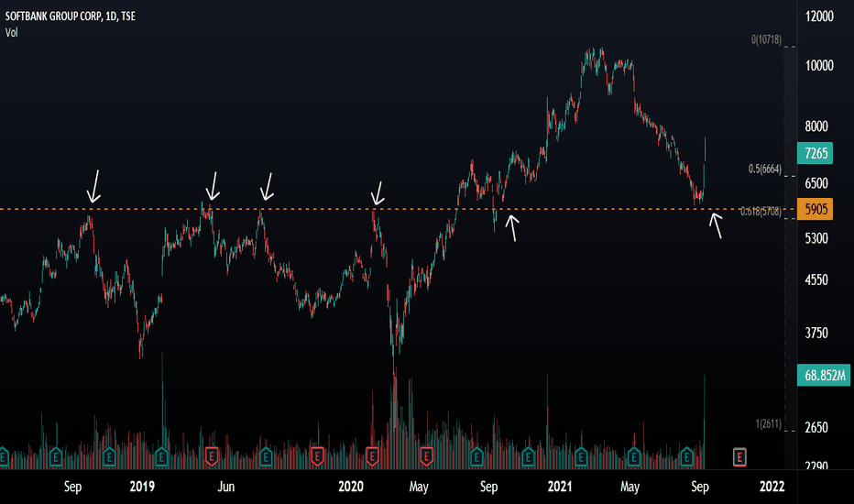
Task: Click the May label after 2020 on time axis
Action: coord(419,486)
